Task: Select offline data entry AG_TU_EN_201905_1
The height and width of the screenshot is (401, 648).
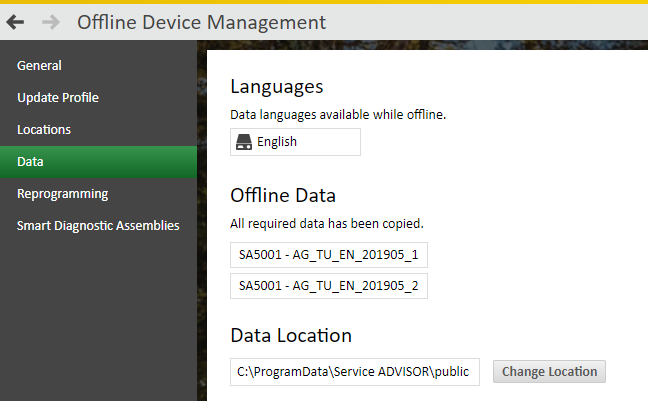Action: tap(329, 255)
